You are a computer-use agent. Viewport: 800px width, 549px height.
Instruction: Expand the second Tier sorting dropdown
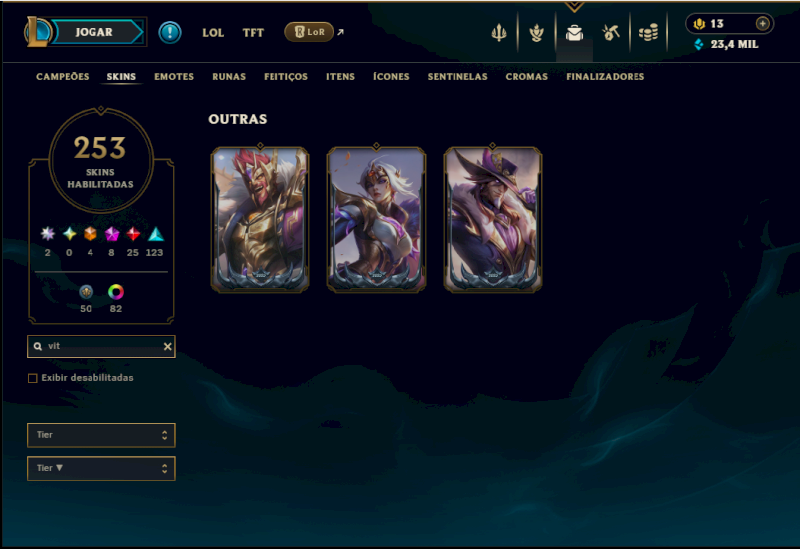101,468
